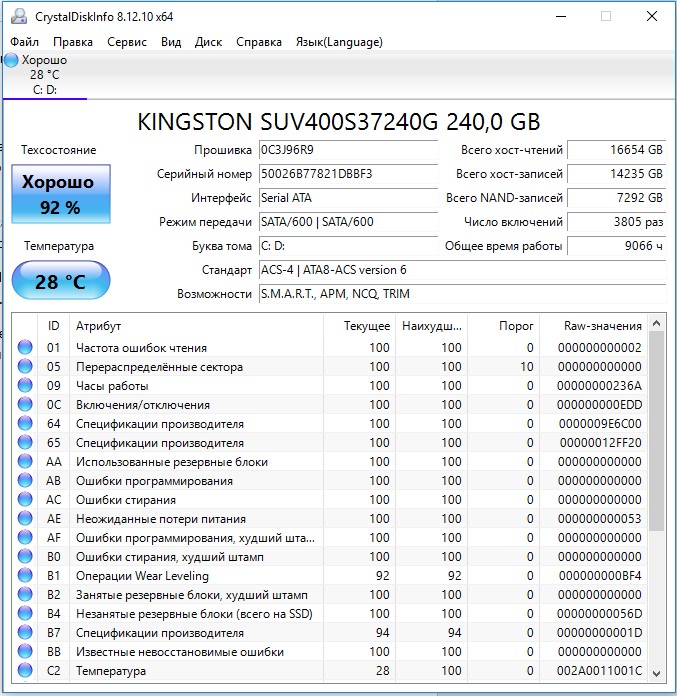Click raw value 0000000236A of Часы работы

point(599,385)
